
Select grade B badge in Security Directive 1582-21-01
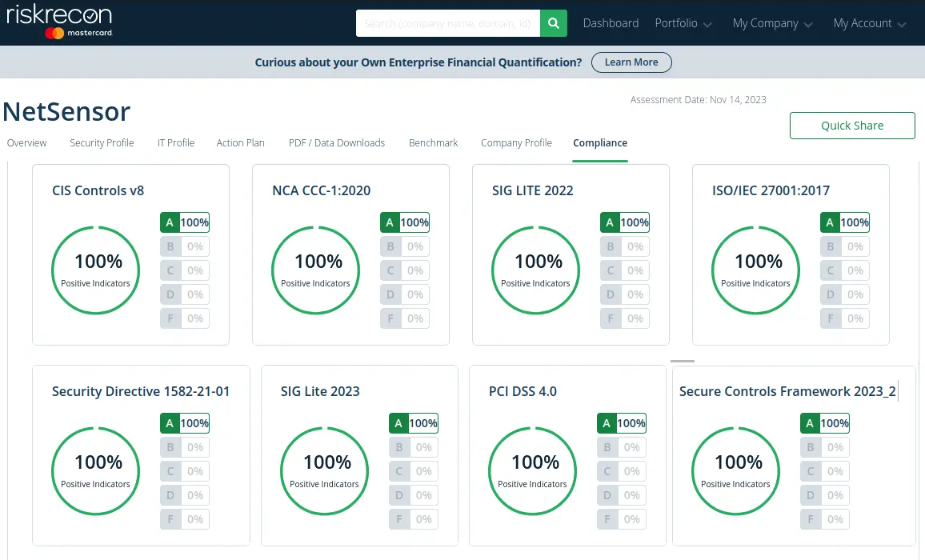pos(185,447)
